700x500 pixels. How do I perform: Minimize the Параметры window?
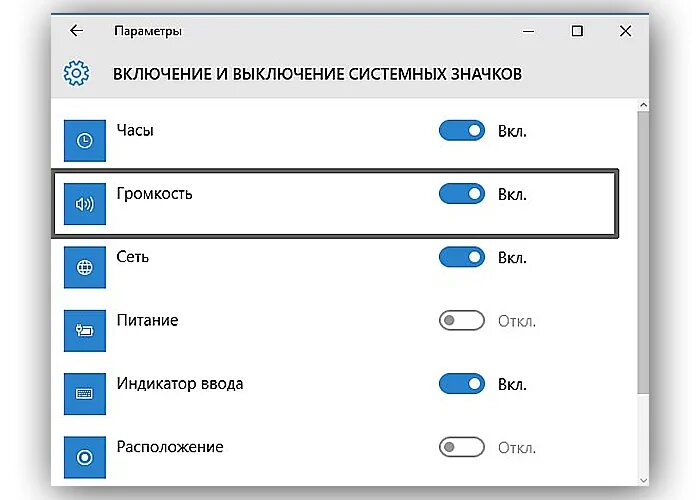(528, 31)
